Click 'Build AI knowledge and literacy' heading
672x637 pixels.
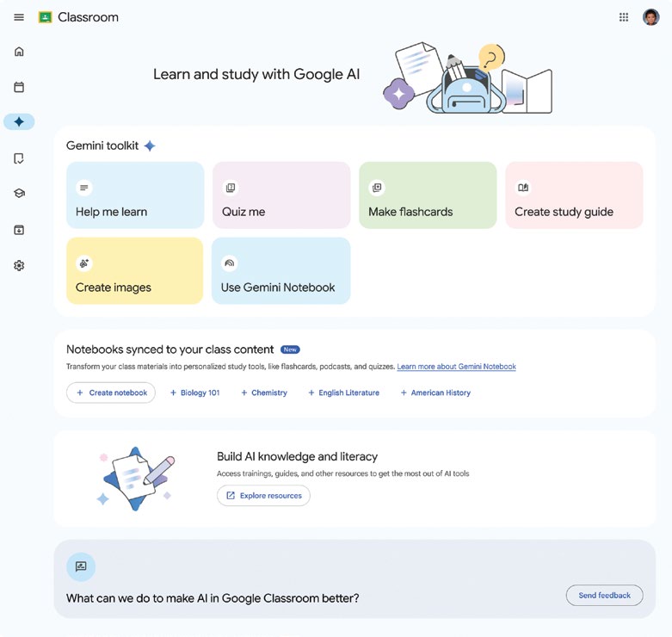297,456
